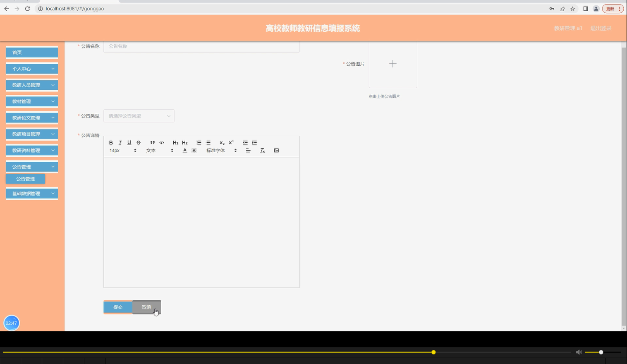
Task: Open the text alignment options
Action: tap(248, 151)
